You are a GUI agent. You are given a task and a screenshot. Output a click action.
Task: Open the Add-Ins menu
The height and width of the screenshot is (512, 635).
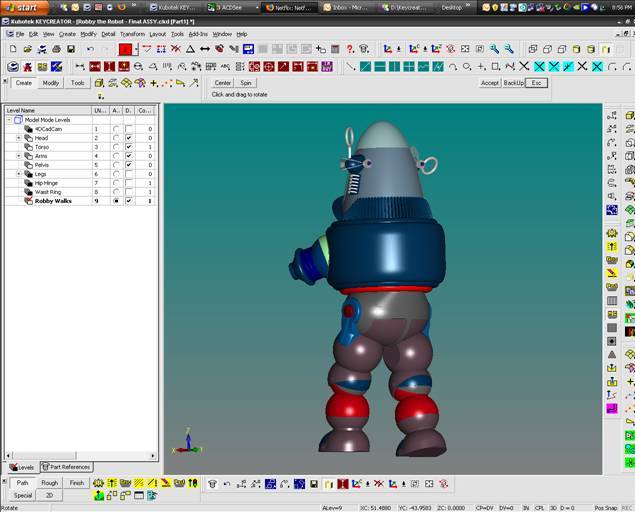click(x=198, y=34)
